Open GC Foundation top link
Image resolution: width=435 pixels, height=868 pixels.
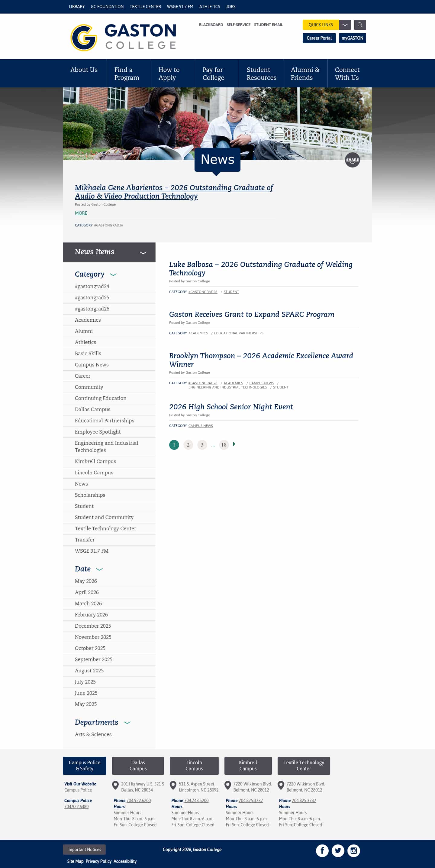tap(107, 6)
